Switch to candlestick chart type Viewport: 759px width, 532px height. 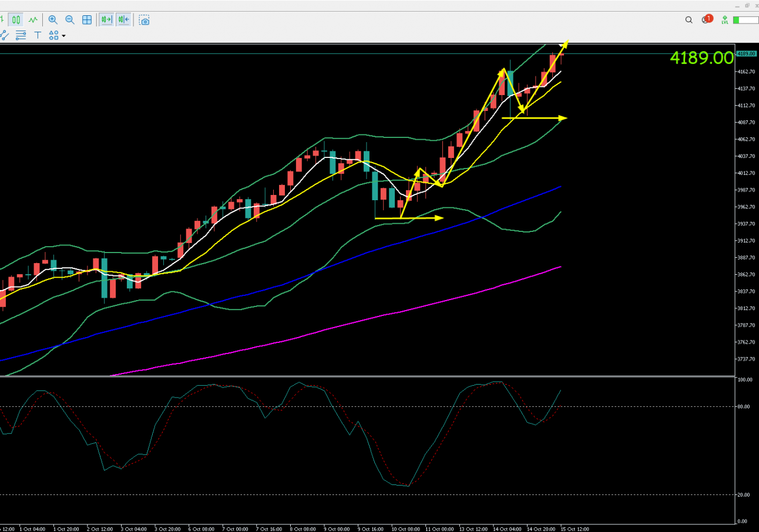(x=16, y=19)
